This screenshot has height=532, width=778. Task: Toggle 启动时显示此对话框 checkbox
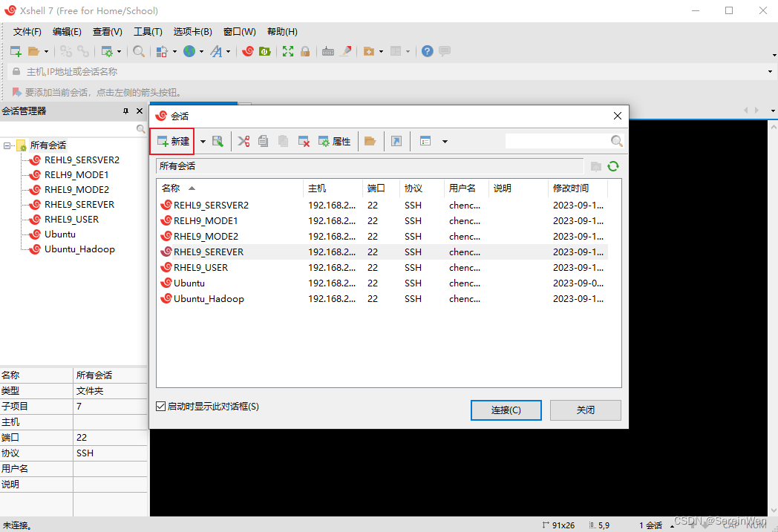(x=161, y=407)
